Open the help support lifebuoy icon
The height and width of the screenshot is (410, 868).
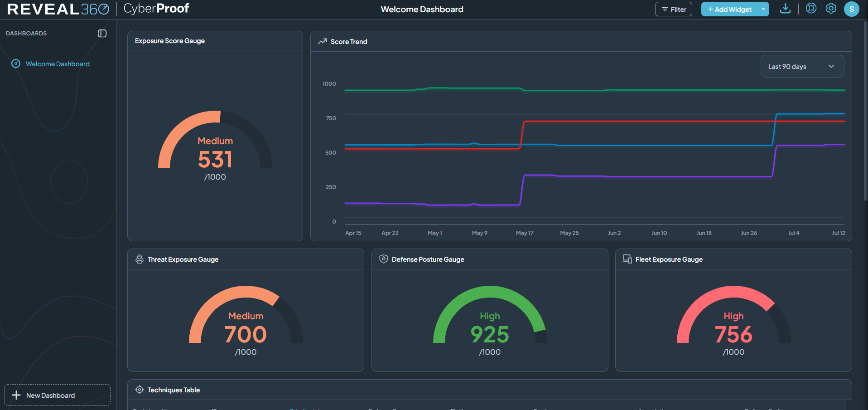click(811, 8)
